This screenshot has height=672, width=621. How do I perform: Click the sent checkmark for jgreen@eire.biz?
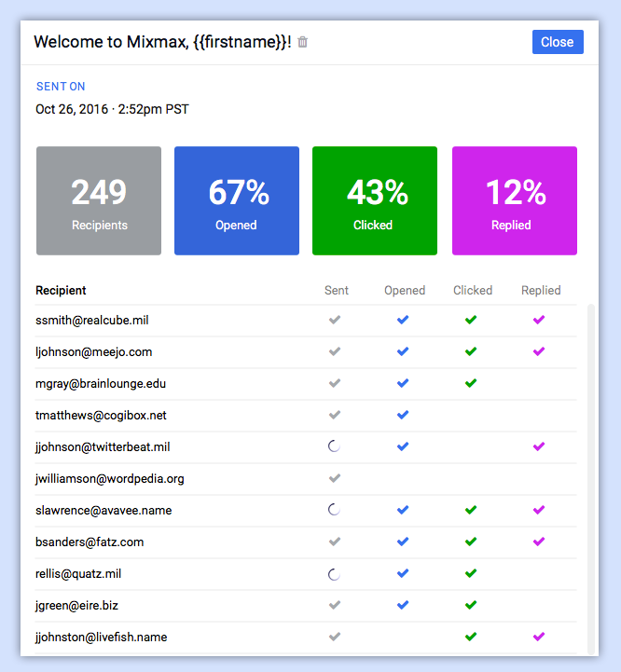(335, 605)
